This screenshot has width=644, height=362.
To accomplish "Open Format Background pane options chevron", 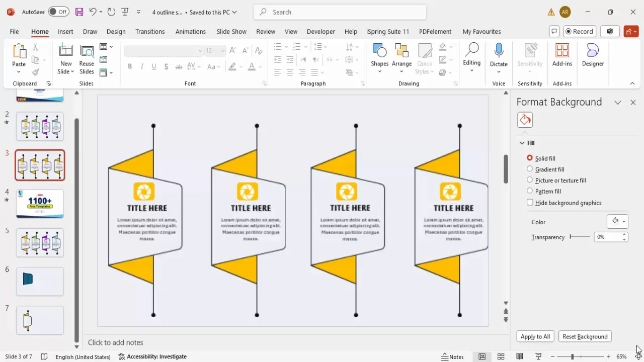I will [617, 102].
